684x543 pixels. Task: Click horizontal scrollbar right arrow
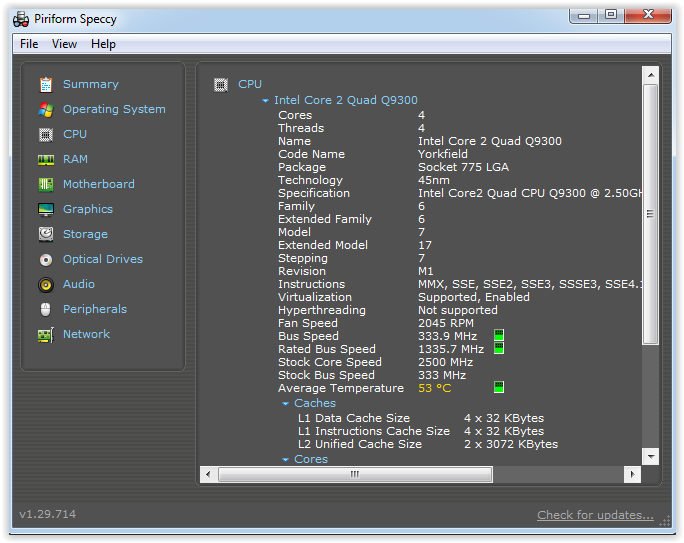632,475
